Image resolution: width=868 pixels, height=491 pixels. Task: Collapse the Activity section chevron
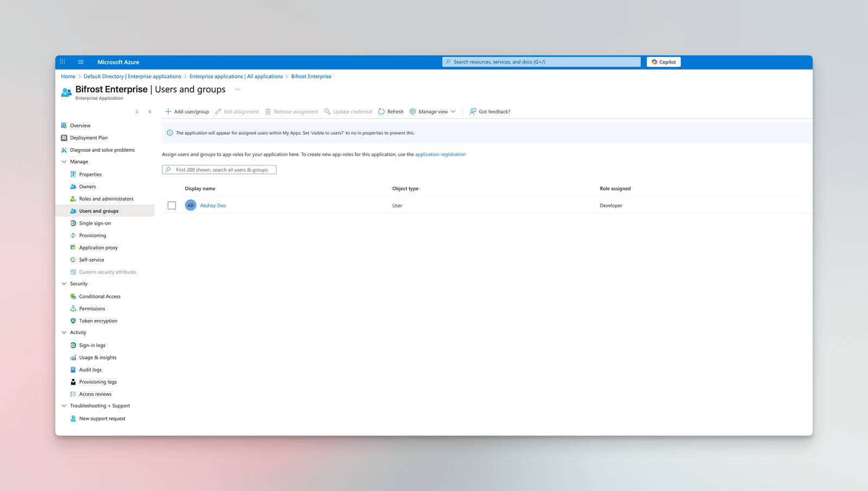tap(64, 333)
